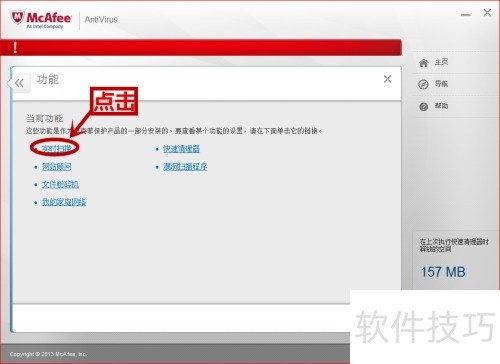Open the 网站顾问 link

57,166
